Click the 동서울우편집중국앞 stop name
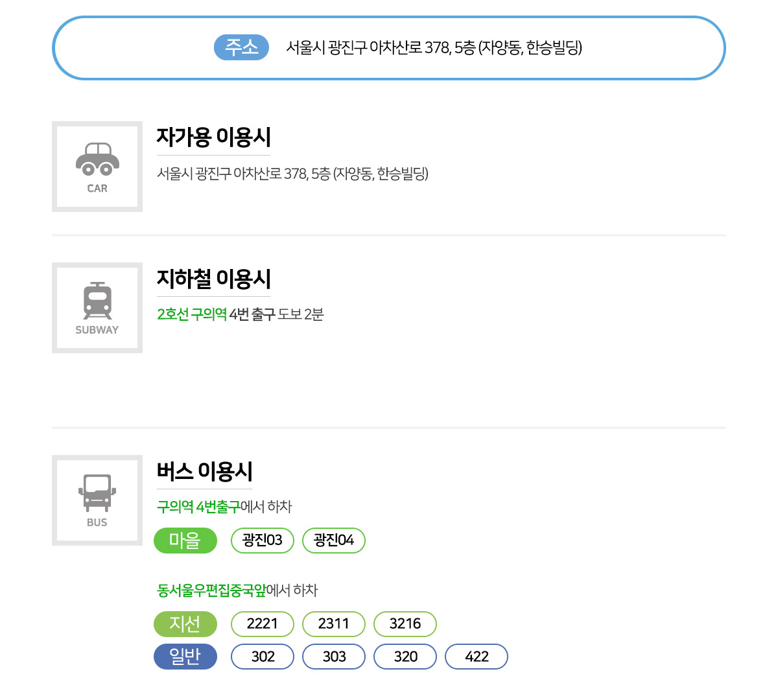 click(x=211, y=590)
